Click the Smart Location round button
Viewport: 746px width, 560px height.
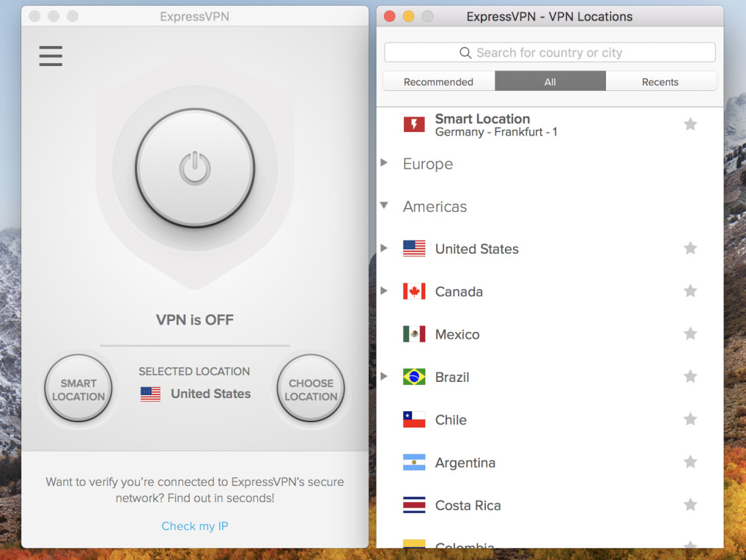[x=78, y=388]
